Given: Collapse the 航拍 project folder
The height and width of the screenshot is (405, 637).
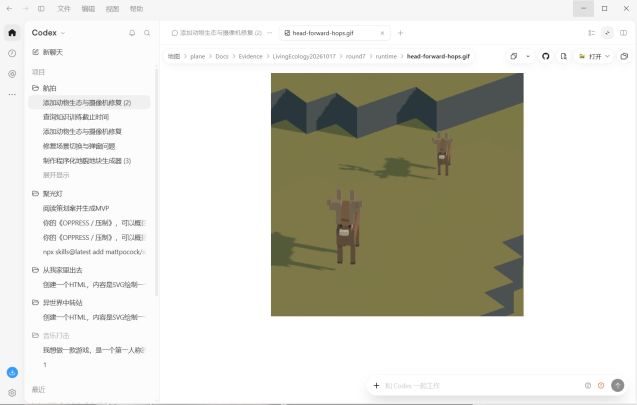Looking at the screenshot, I should pyautogui.click(x=44, y=88).
